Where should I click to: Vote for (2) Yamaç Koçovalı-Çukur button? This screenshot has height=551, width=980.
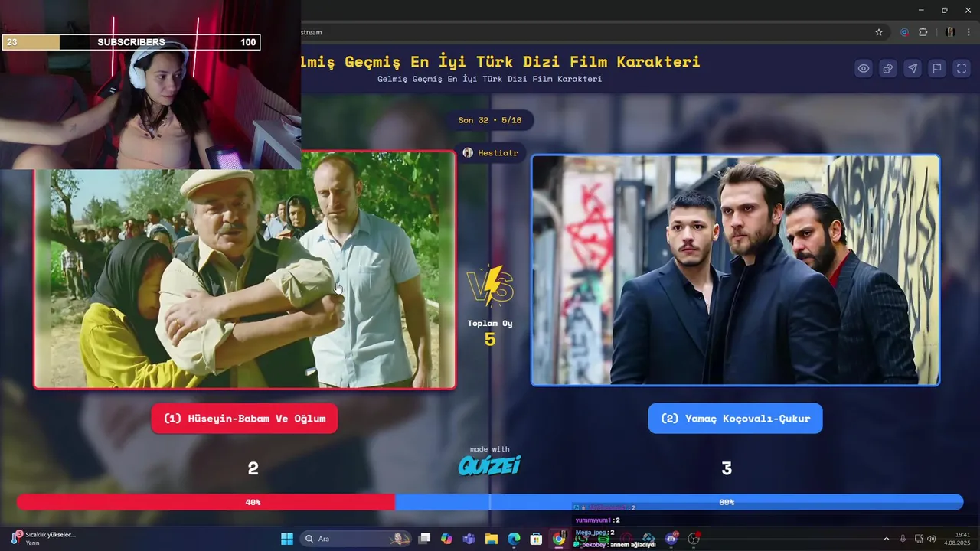[735, 419]
